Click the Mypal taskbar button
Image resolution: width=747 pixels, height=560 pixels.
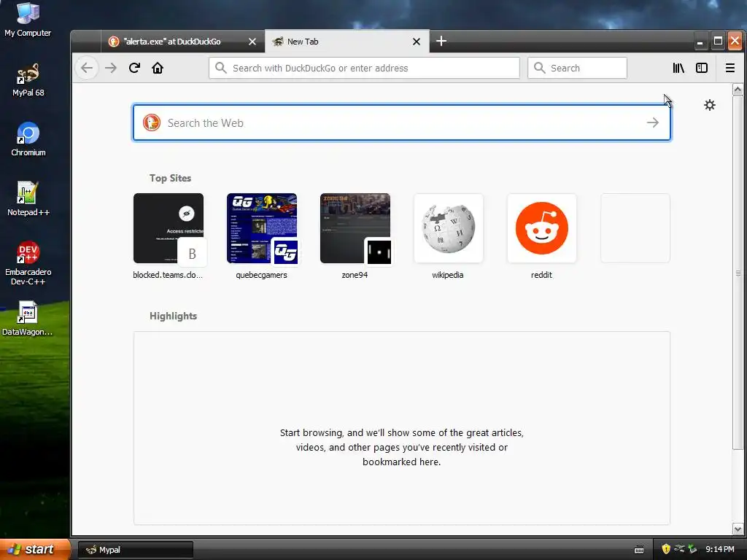pos(136,550)
